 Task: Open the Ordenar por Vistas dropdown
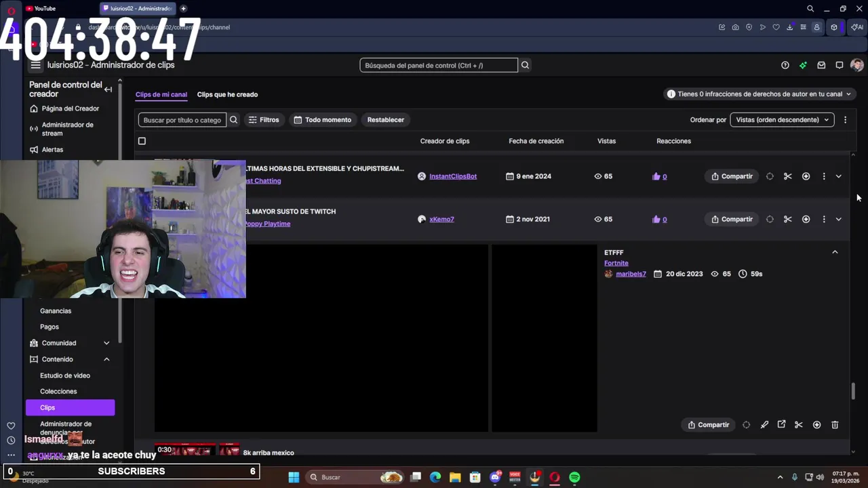782,120
